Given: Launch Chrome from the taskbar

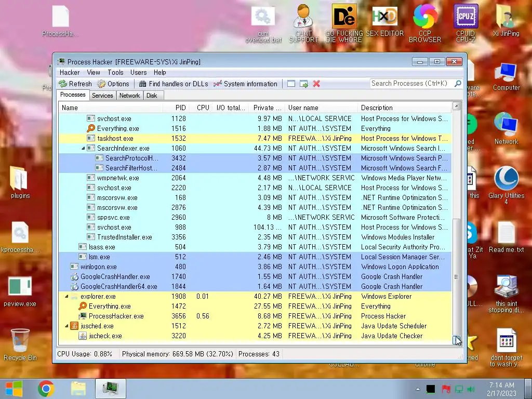Looking at the screenshot, I should pyautogui.click(x=46, y=389).
